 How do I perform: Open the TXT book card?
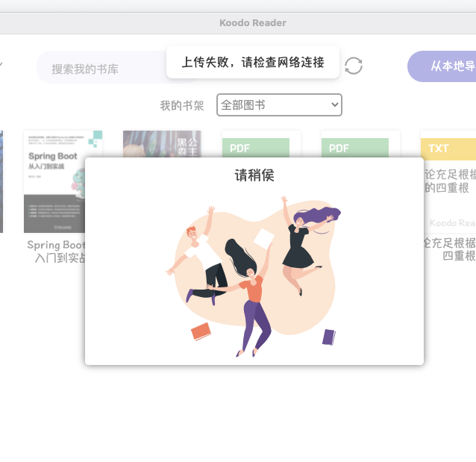coord(450,181)
